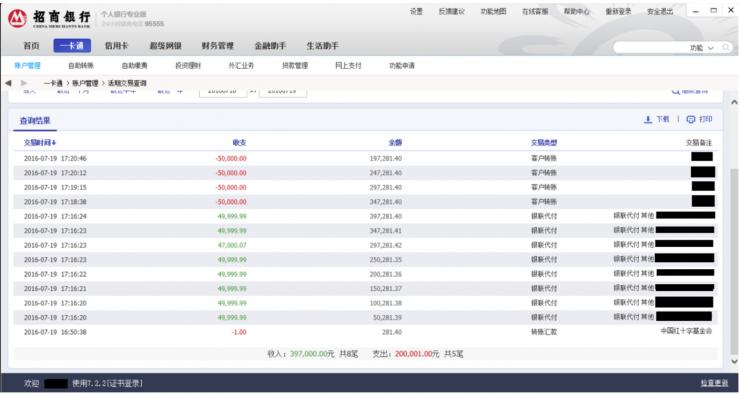Click 检查更新 in the status bar
The height and width of the screenshot is (395, 740).
coord(714,384)
